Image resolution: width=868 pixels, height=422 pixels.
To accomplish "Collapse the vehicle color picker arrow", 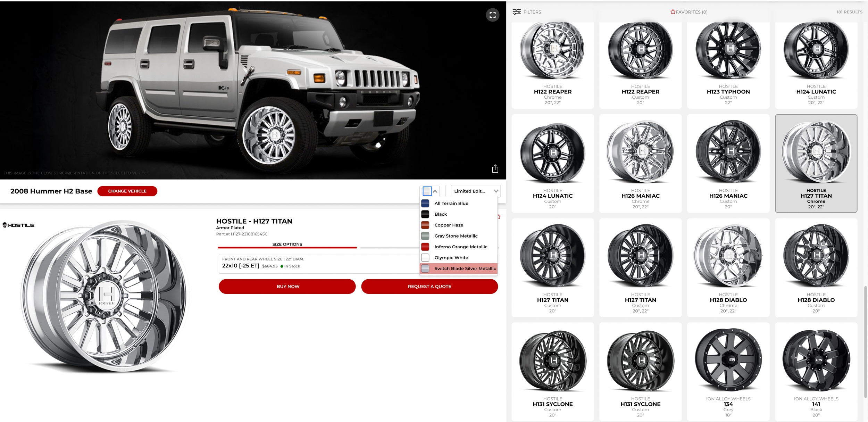I will coord(435,191).
